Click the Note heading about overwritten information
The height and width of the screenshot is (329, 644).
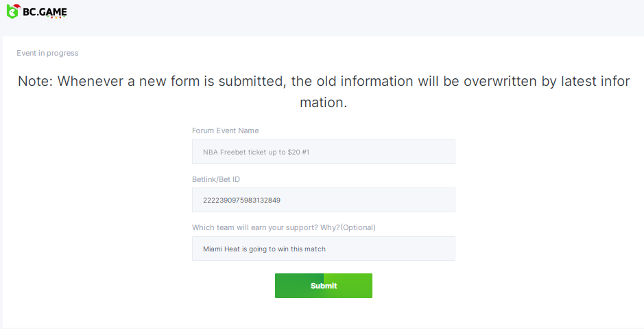[323, 81]
